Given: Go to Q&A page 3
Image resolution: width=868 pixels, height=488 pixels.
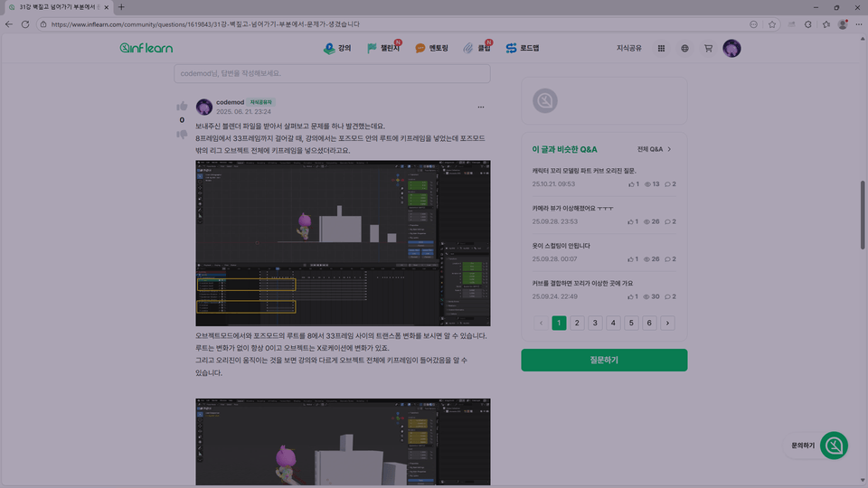Looking at the screenshot, I should [x=595, y=324].
